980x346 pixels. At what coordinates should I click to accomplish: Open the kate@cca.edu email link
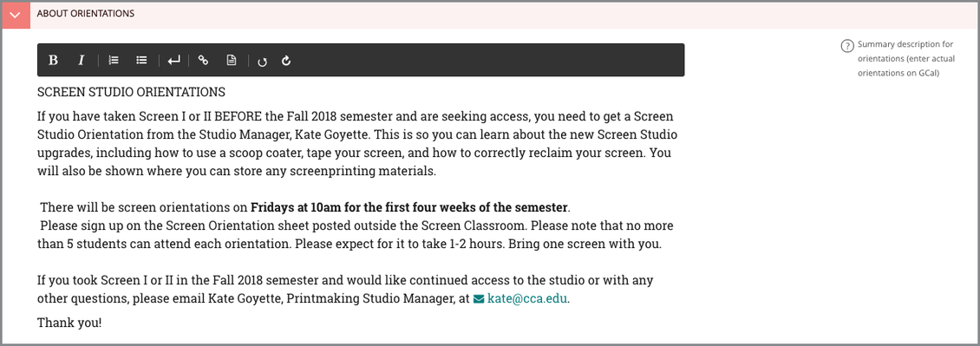(x=527, y=298)
